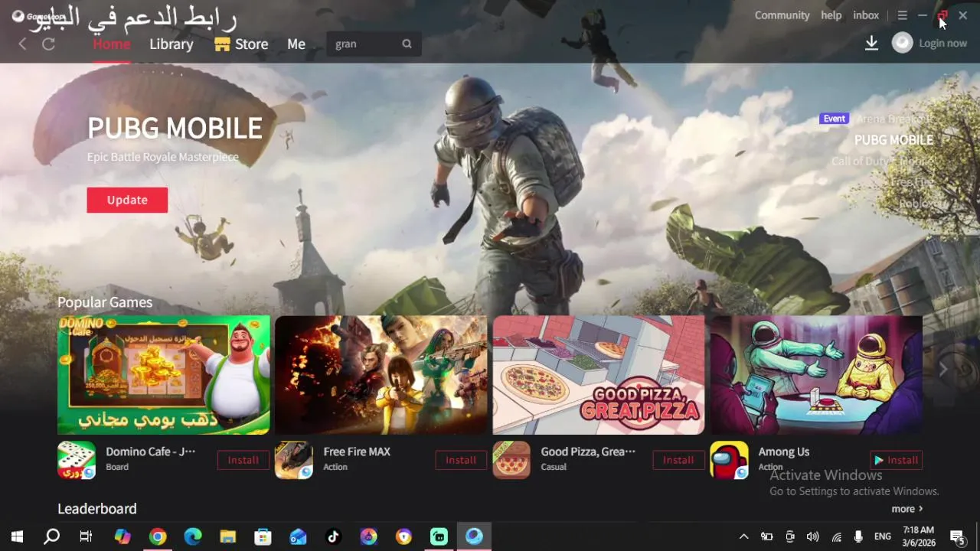This screenshot has width=980, height=551.
Task: Go back with the left arrow icon
Action: [22, 44]
